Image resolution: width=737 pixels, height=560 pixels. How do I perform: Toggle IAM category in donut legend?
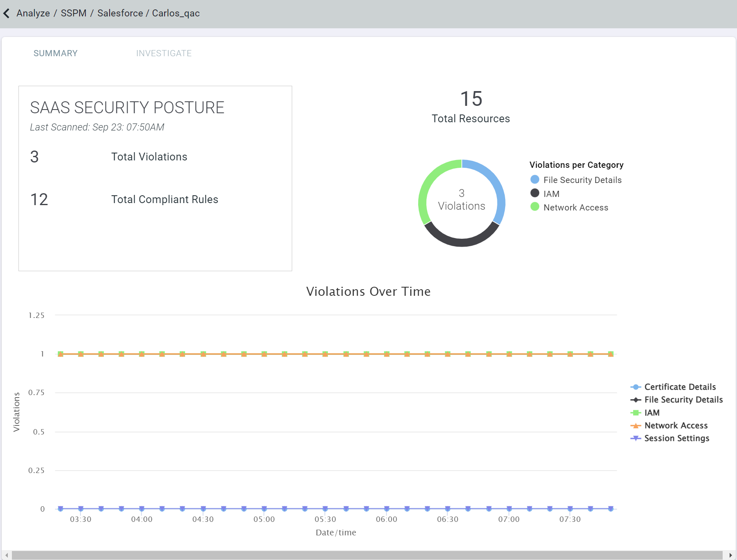[551, 194]
